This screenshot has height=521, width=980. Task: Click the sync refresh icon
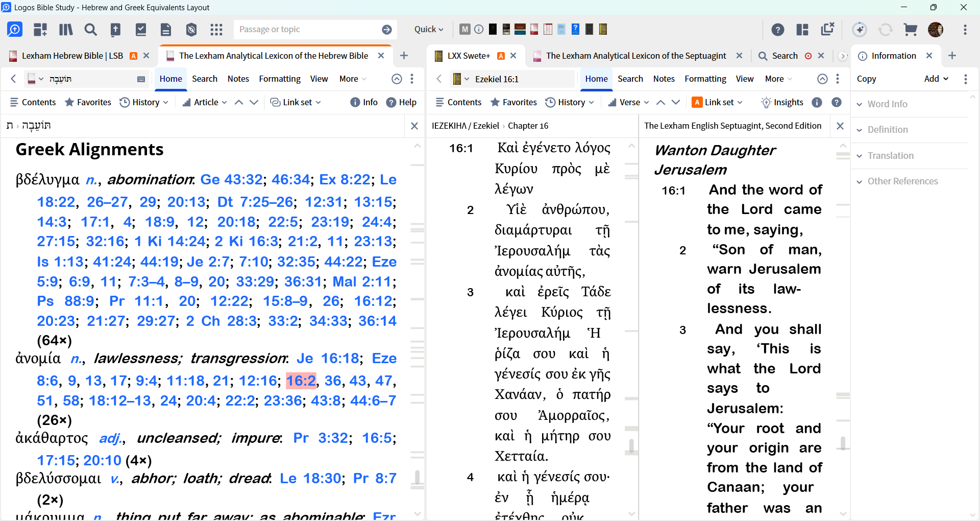(x=886, y=30)
